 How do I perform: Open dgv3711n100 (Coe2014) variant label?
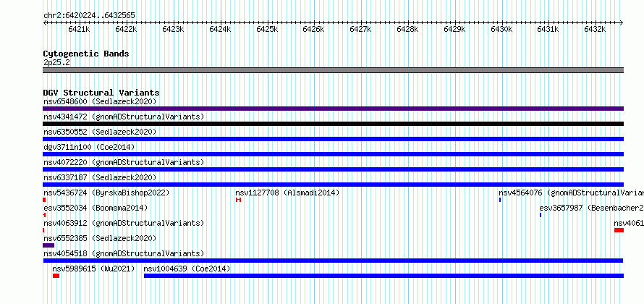coord(89,147)
